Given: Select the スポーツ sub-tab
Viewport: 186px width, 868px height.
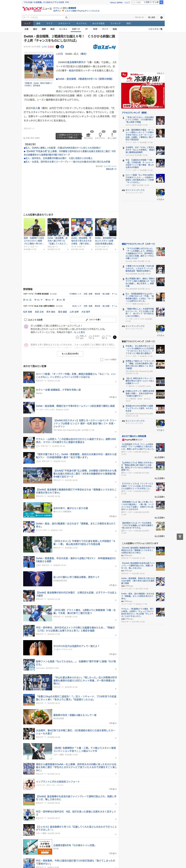Looking at the screenshot, I should [x=76, y=29].
